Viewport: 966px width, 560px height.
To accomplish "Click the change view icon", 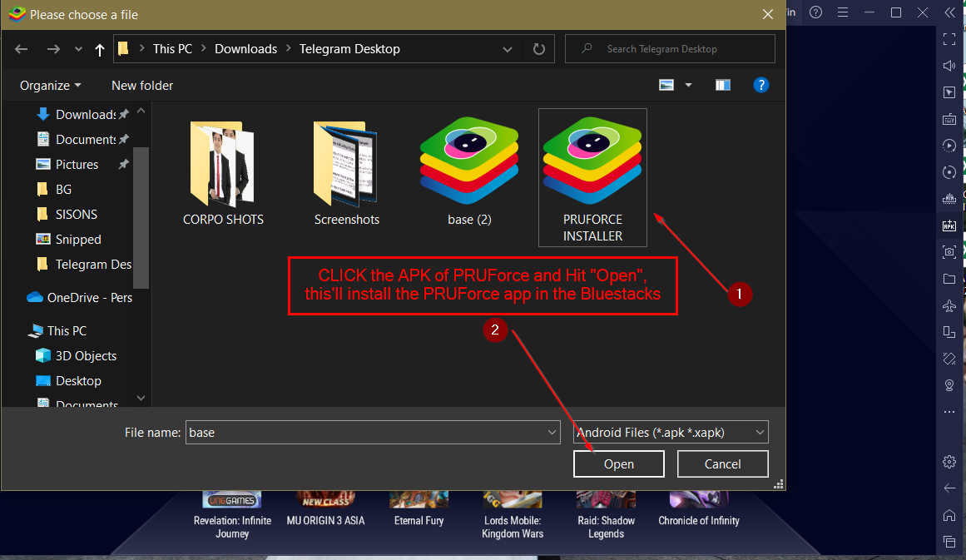I will tap(666, 85).
